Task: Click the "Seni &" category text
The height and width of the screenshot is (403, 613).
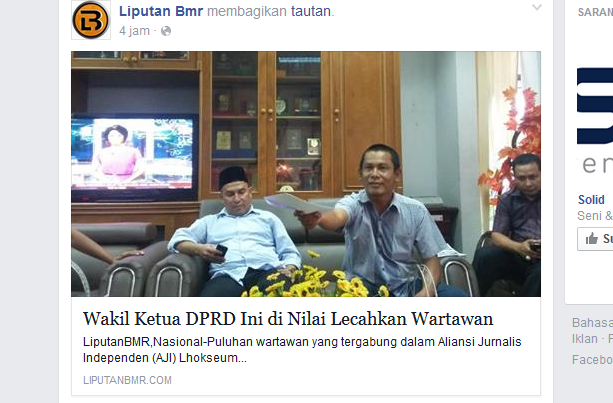Action: [595, 216]
